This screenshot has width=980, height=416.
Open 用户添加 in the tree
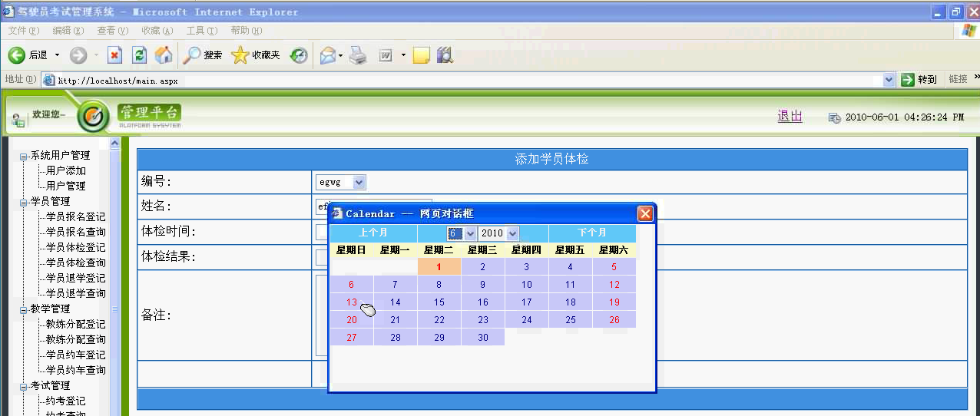66,170
